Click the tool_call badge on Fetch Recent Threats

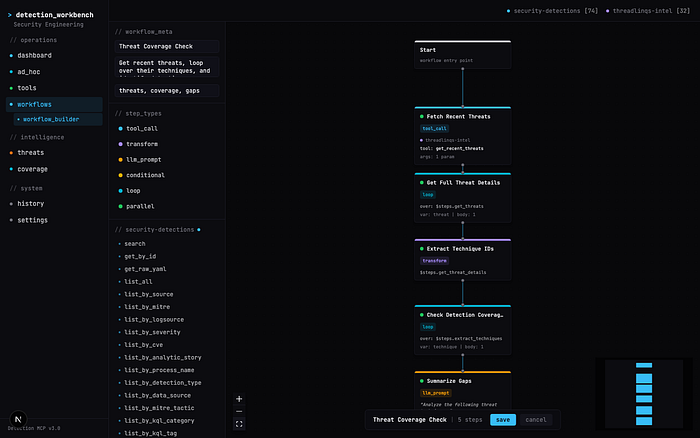[x=434, y=129]
